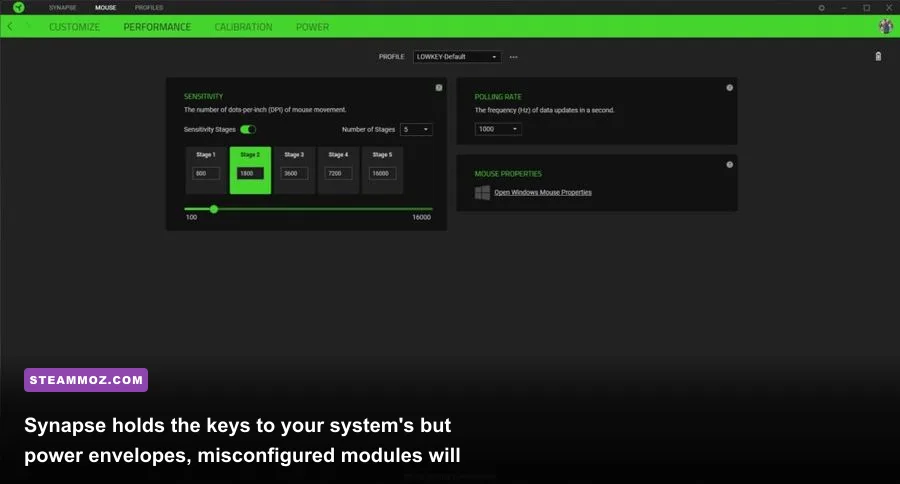Select the Stage 5 sensitivity box
The width and height of the screenshot is (900, 484).
382,170
